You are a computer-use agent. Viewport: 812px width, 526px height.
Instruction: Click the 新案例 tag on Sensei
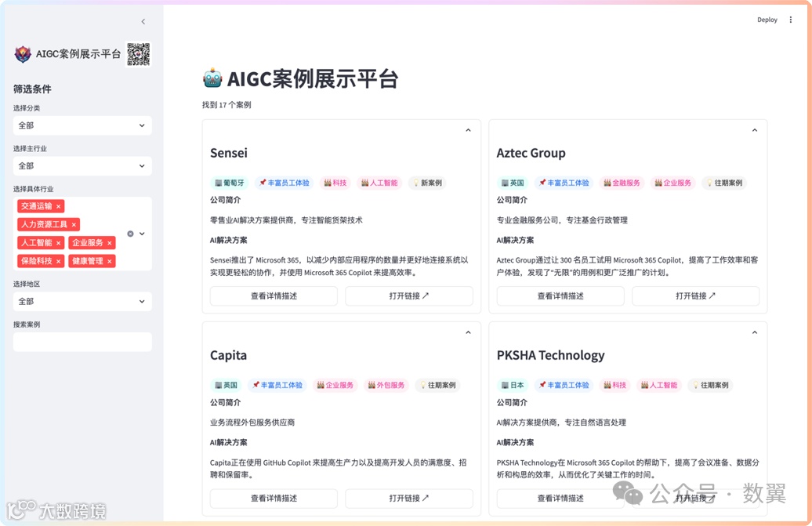point(428,183)
